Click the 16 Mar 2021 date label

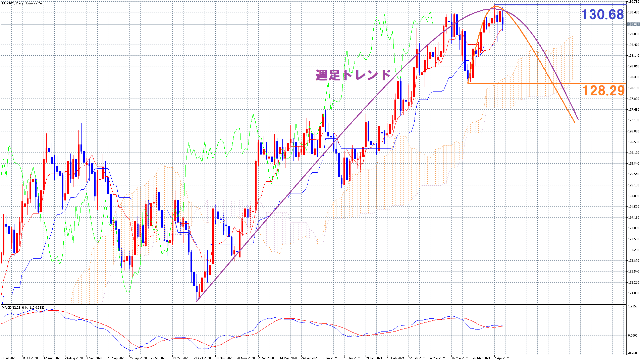click(460, 358)
